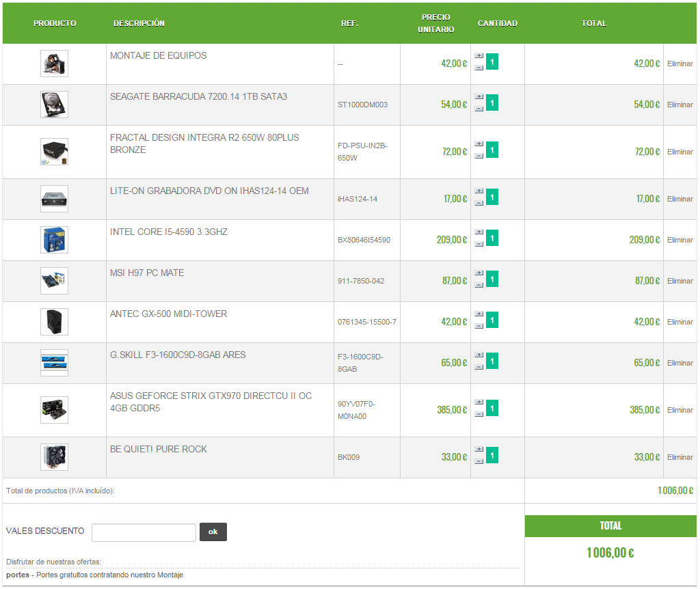The width and height of the screenshot is (700, 589).
Task: Increase quantity of Antec GX-500 tower
Action: [x=479, y=314]
